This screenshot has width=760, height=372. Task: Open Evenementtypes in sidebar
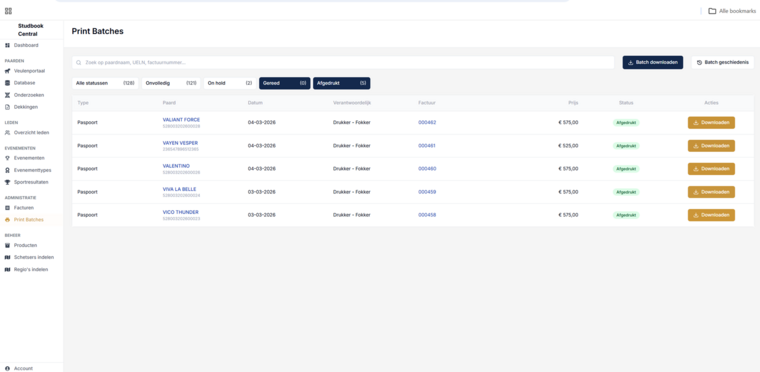click(32, 170)
